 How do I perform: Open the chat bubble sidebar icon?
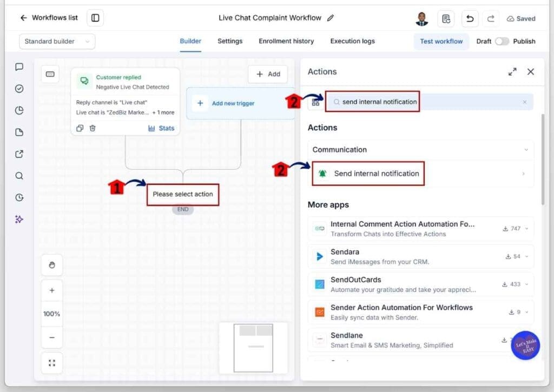click(x=19, y=67)
